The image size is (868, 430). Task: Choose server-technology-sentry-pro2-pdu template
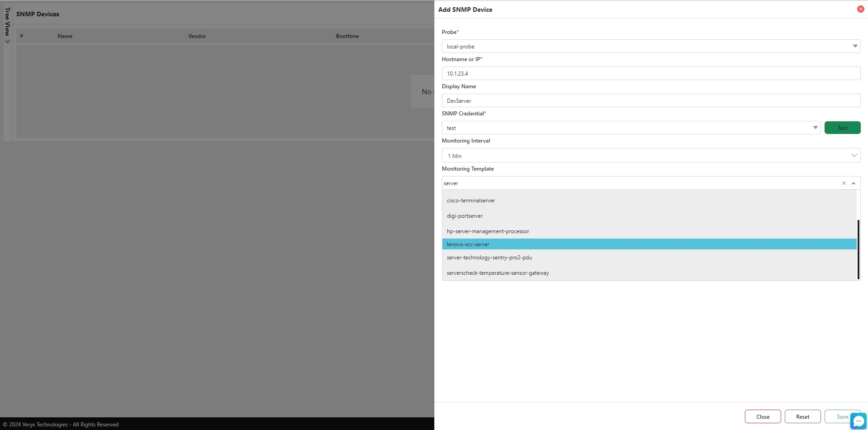(x=489, y=258)
